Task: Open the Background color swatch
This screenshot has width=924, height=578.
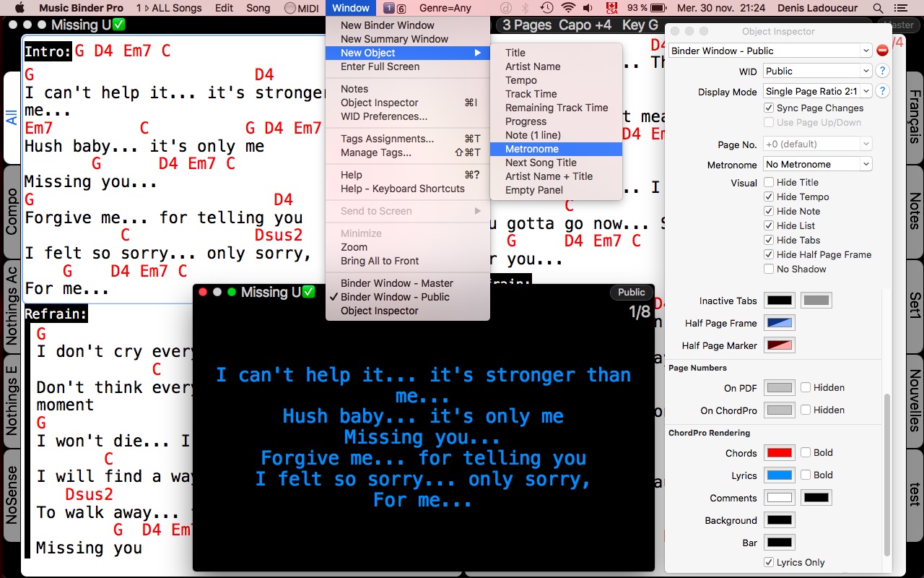Action: click(x=780, y=520)
